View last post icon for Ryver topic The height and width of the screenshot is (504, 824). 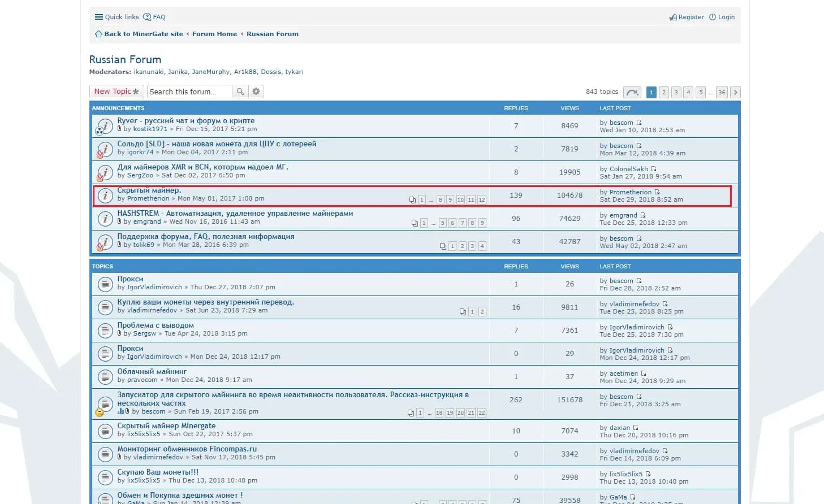(639, 123)
